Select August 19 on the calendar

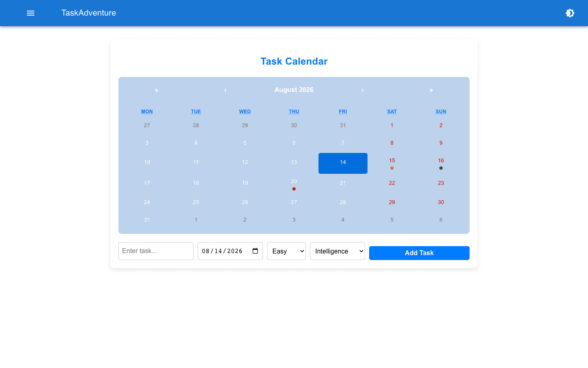point(245,184)
